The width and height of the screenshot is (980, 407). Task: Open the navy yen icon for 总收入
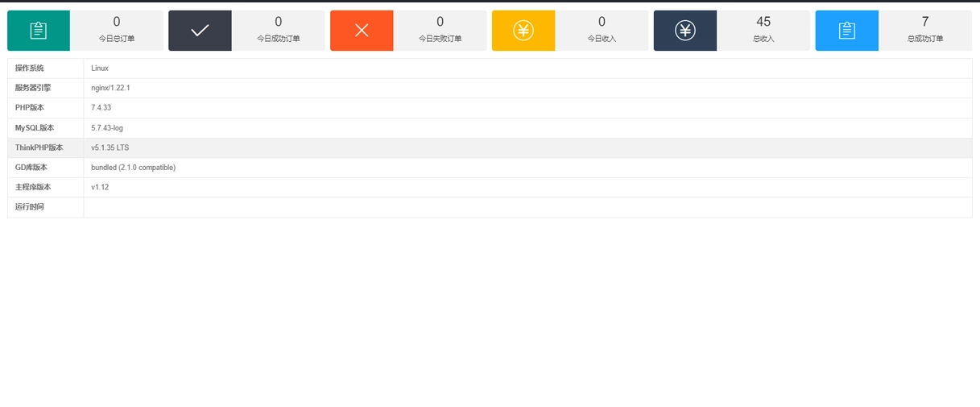click(685, 31)
